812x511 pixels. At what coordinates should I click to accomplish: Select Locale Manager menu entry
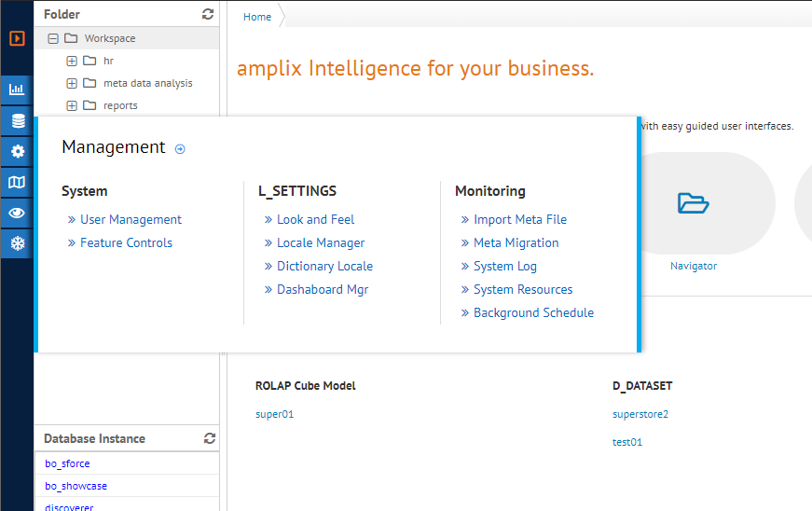click(321, 242)
